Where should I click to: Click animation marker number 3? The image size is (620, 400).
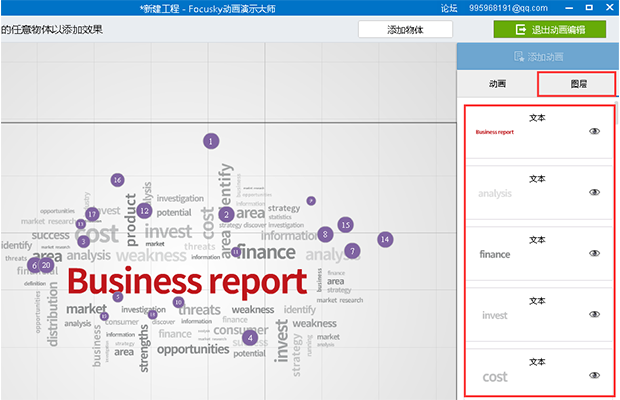click(x=83, y=241)
